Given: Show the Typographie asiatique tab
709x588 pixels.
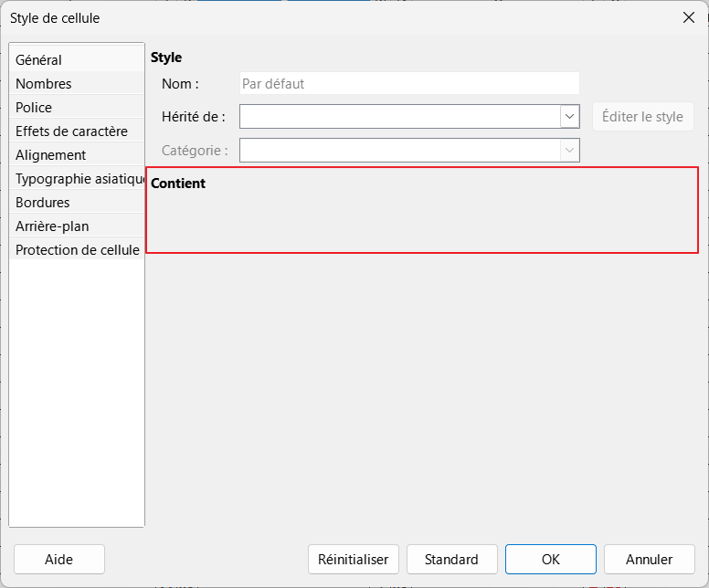Looking at the screenshot, I should coord(79,179).
